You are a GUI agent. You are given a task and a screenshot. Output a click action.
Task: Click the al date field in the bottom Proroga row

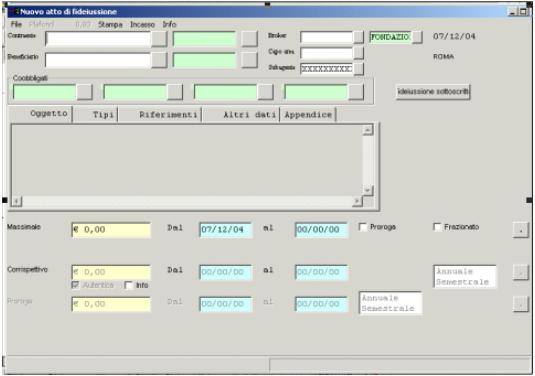321,304
